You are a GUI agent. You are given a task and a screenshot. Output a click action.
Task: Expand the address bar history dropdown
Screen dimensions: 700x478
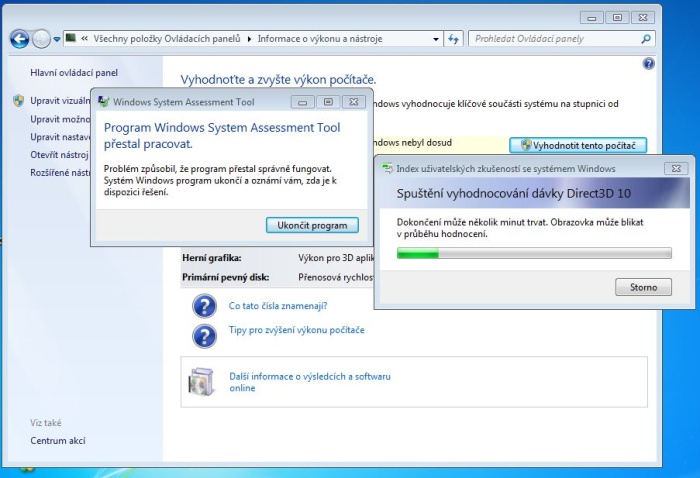click(436, 39)
